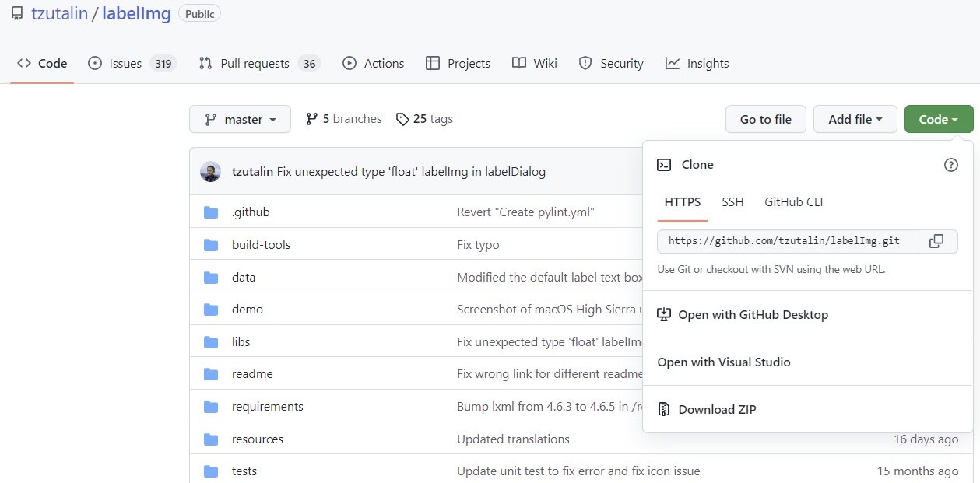
Task: Open the resources folder name
Action: tap(258, 439)
